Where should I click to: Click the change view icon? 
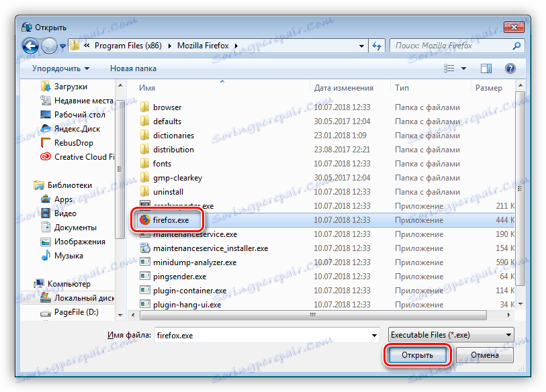[449, 68]
